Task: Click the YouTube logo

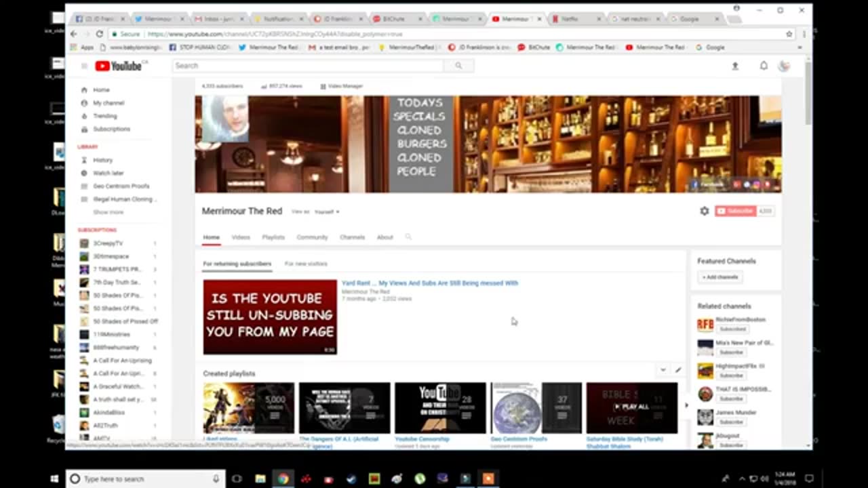Action: pos(118,66)
